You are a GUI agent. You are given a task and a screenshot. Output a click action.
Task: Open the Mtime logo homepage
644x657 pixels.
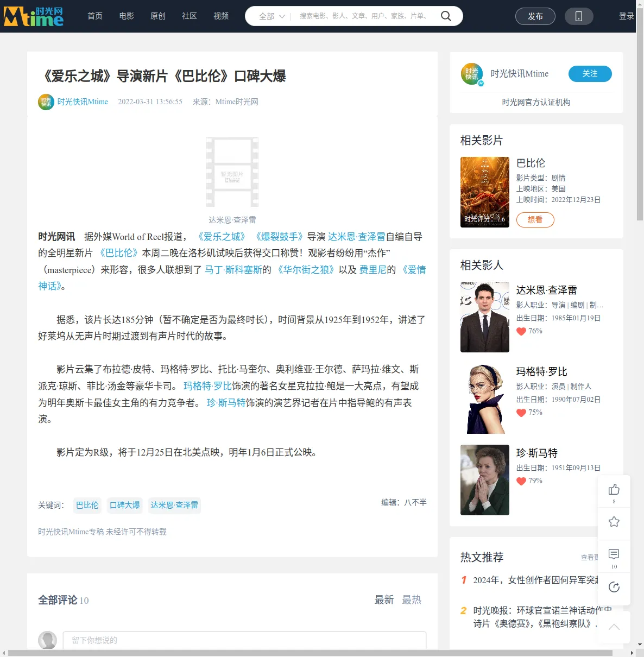[x=34, y=16]
